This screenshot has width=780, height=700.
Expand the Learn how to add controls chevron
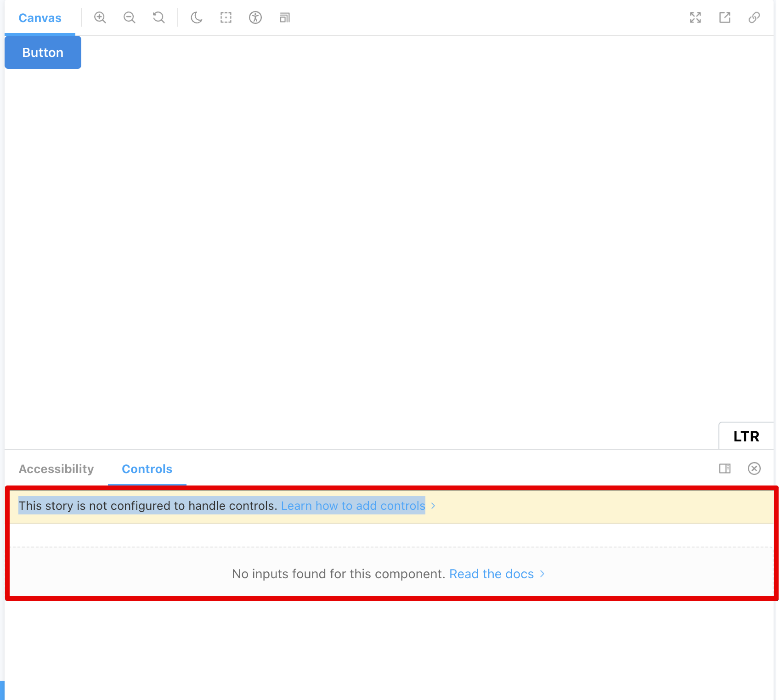point(433,505)
